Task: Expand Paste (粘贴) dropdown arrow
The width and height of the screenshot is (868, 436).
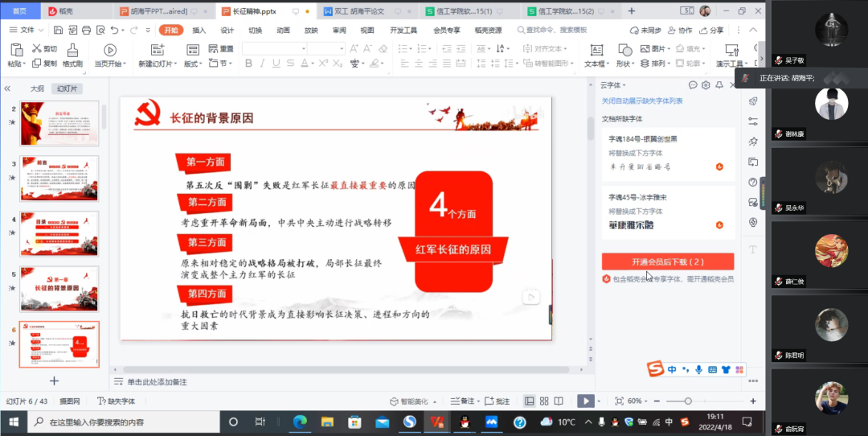Action: (x=24, y=64)
